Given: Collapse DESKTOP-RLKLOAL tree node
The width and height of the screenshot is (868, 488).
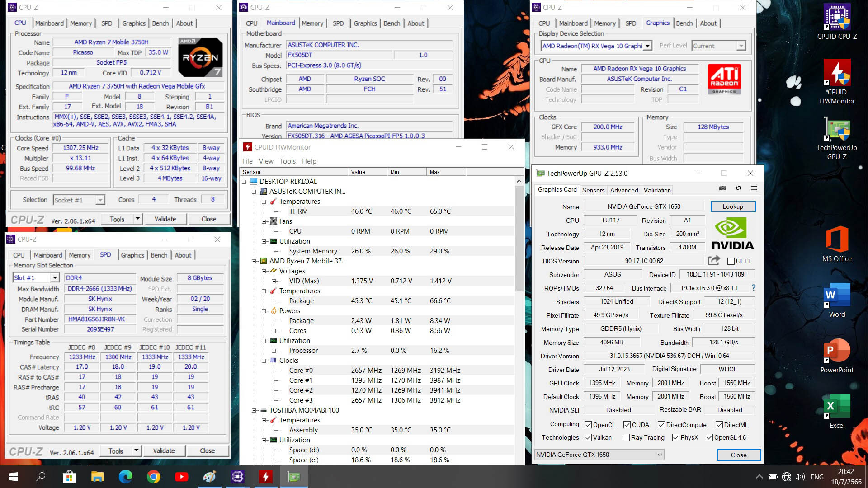Looking at the screenshot, I should tap(244, 182).
